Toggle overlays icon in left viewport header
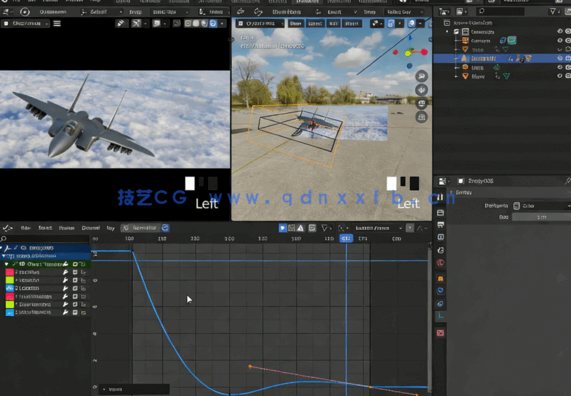The width and height of the screenshot is (571, 396). point(157,24)
